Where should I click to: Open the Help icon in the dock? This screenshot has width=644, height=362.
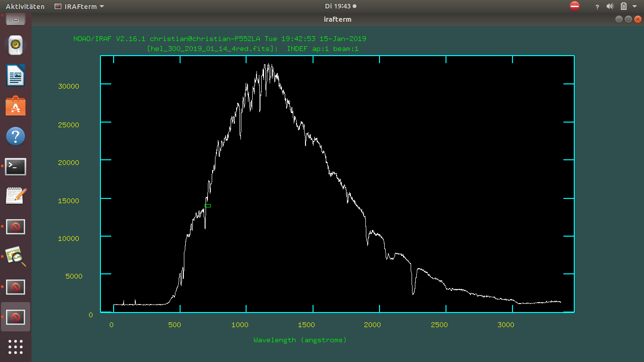(x=16, y=136)
